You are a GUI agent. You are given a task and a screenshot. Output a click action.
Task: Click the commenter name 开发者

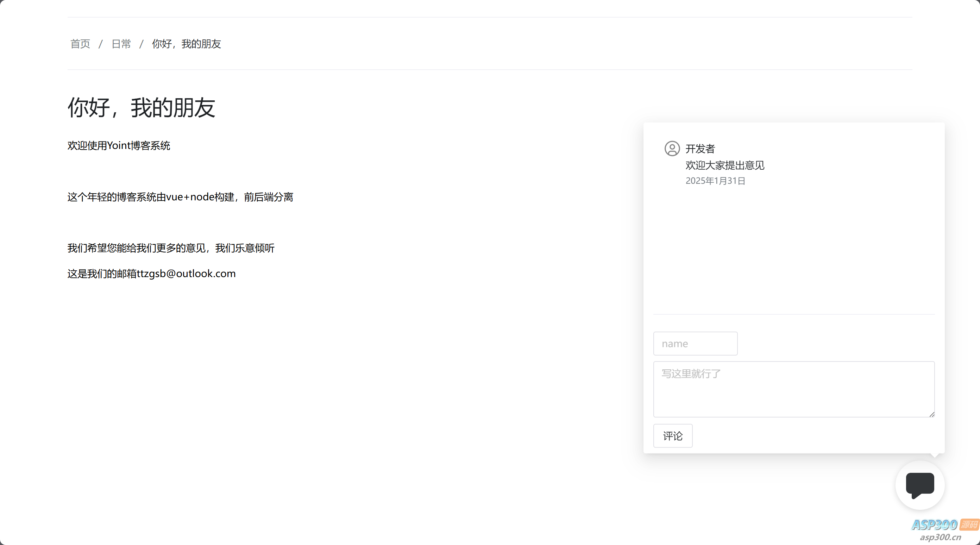click(700, 149)
